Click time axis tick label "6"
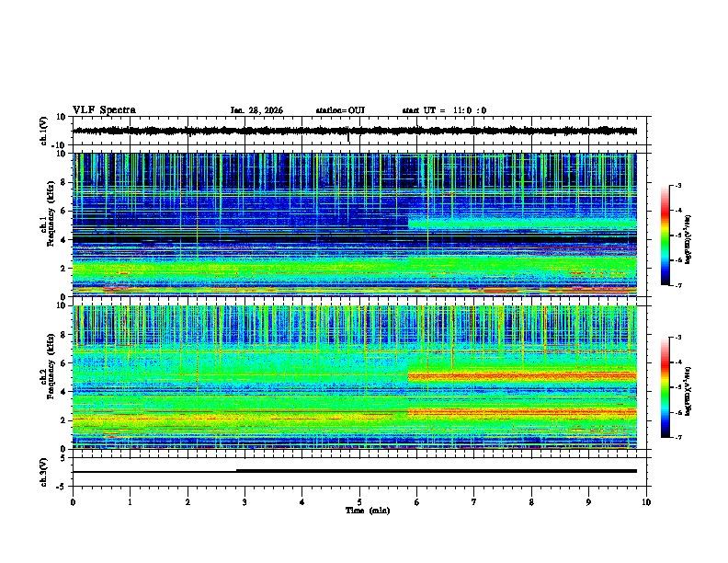Image resolution: width=728 pixels, height=563 pixels. [x=417, y=502]
